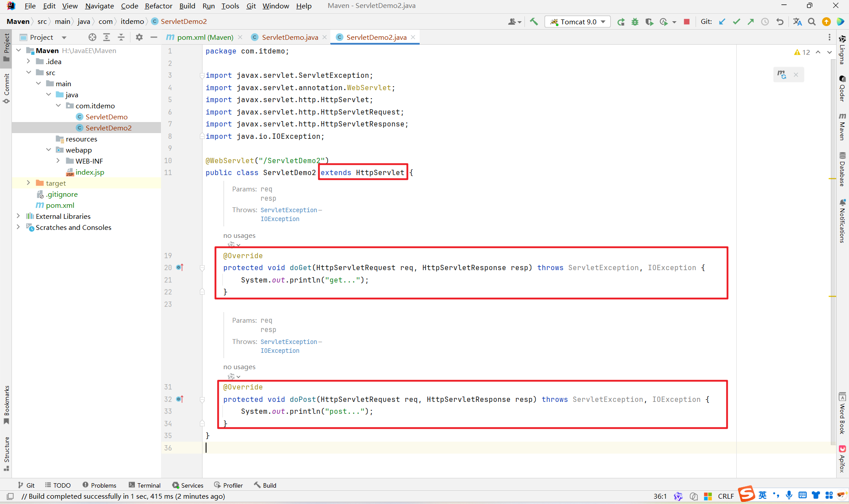
Task: Open the Terminal tool window
Action: point(145,485)
